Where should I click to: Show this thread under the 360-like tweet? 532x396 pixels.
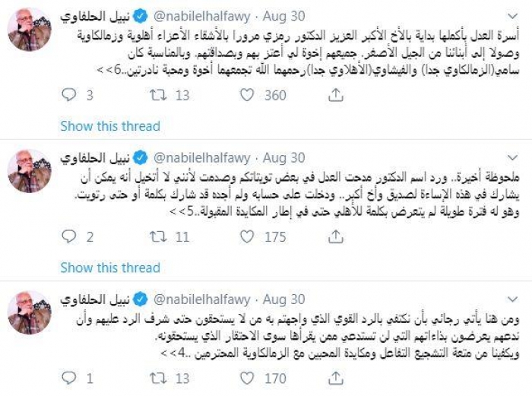coord(110,126)
